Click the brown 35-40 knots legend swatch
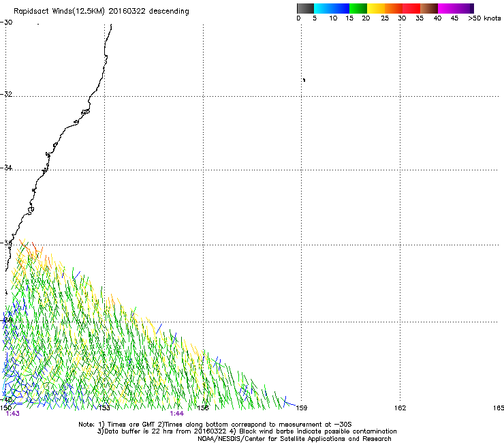Image resolution: width=504 pixels, height=443 pixels. tap(429, 8)
